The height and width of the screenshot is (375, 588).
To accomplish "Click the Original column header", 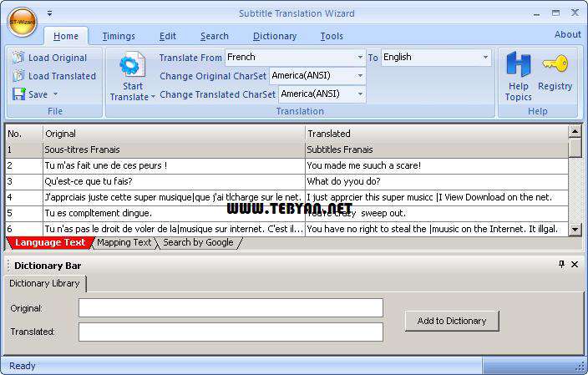I will (x=174, y=134).
